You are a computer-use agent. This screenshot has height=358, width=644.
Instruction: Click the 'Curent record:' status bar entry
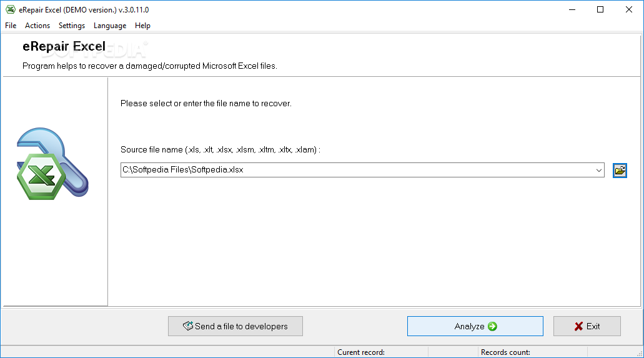(x=361, y=352)
